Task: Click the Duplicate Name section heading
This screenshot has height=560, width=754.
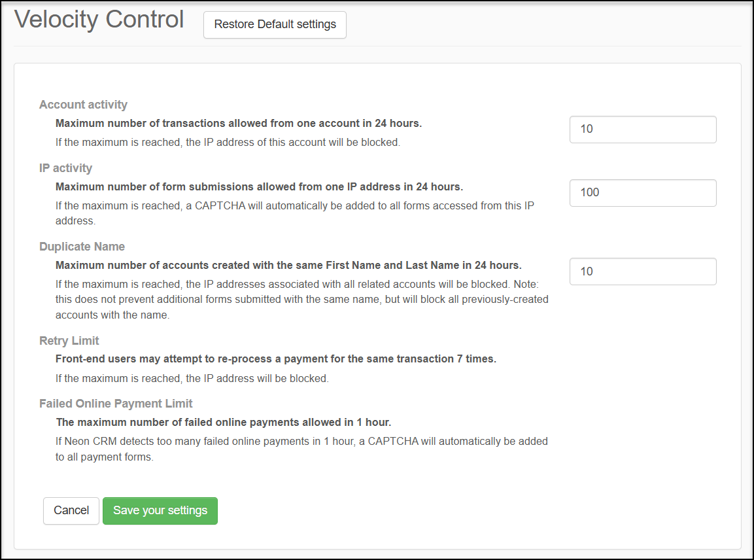Action: pos(82,247)
